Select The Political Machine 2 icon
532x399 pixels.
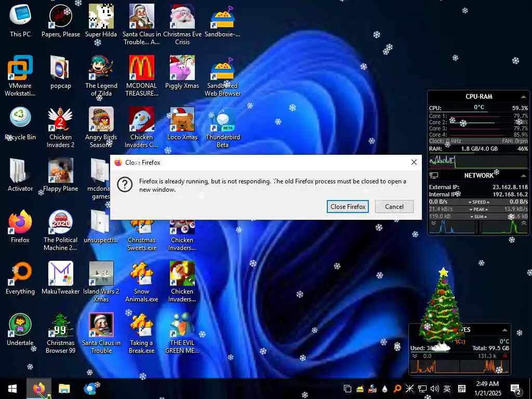tap(60, 230)
